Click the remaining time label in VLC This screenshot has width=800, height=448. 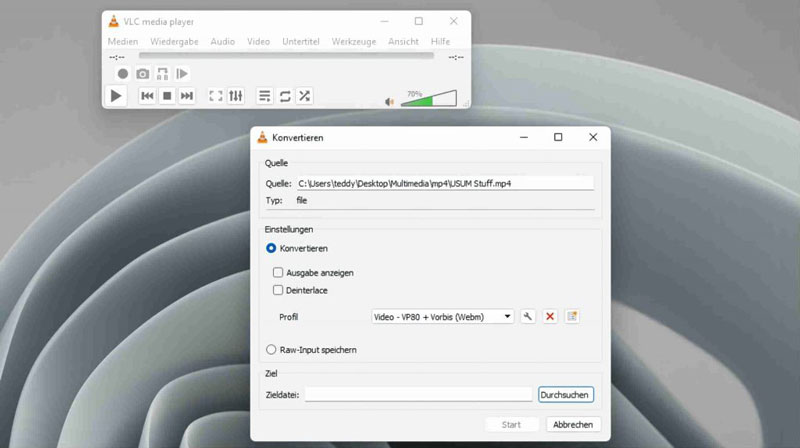click(x=456, y=57)
